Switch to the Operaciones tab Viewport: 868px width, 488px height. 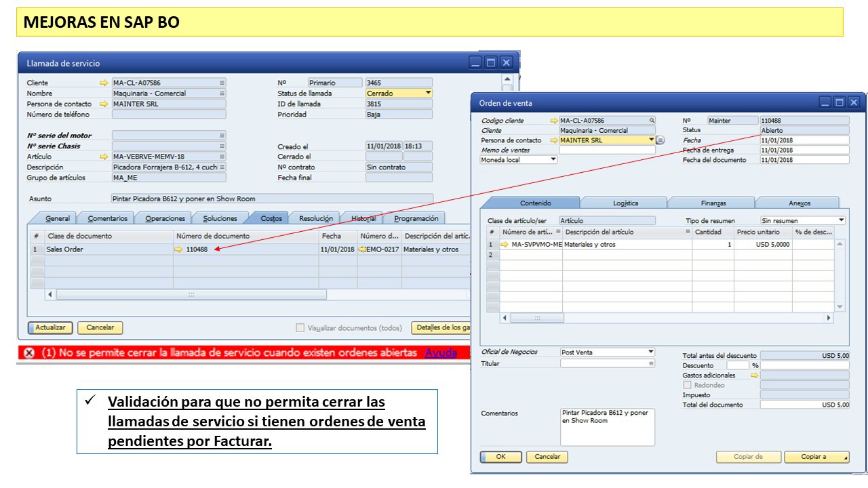[x=165, y=218]
